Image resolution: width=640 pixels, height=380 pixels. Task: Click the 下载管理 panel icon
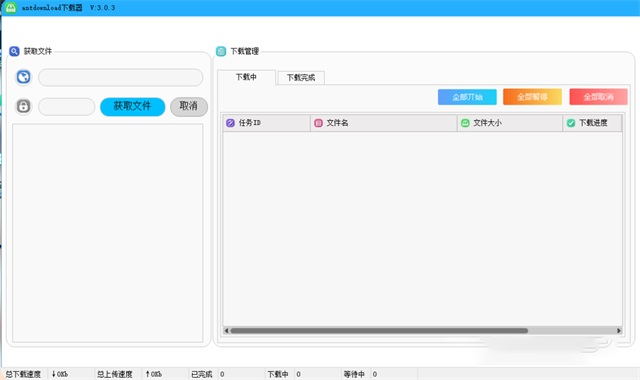[x=221, y=51]
